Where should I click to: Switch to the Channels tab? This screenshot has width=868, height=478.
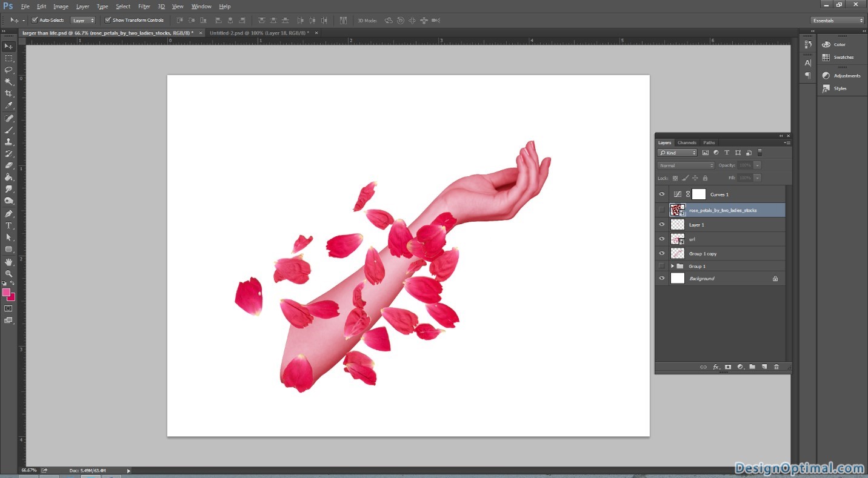pos(687,142)
